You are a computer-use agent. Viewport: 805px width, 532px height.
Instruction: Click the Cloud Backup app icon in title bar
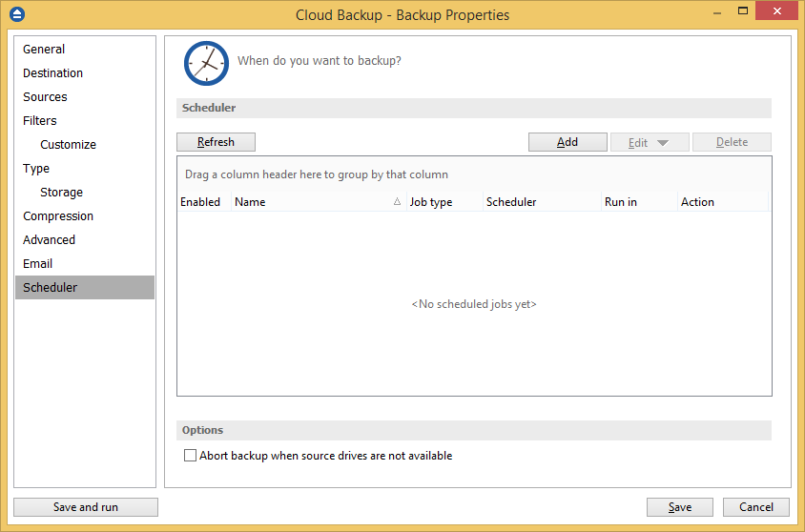pyautogui.click(x=16, y=14)
